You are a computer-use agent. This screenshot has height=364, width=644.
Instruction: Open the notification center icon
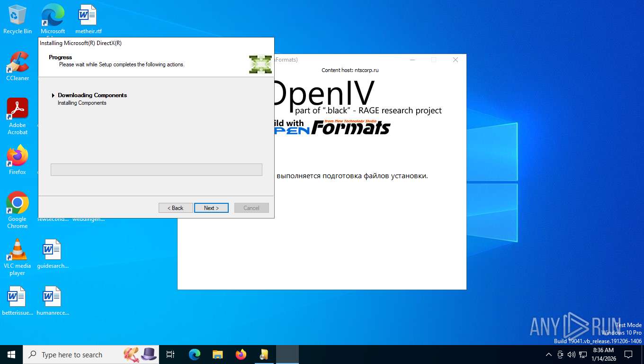pos(628,355)
